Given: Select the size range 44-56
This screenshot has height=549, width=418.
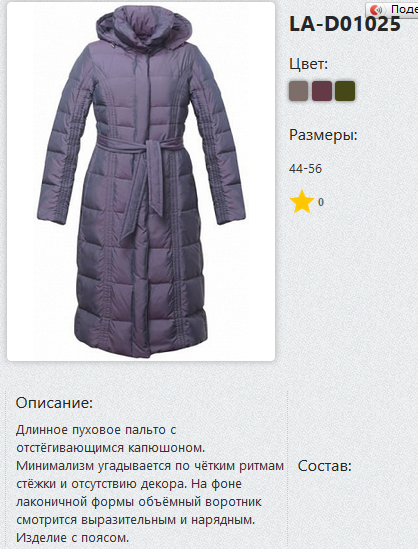Looking at the screenshot, I should click(305, 169).
